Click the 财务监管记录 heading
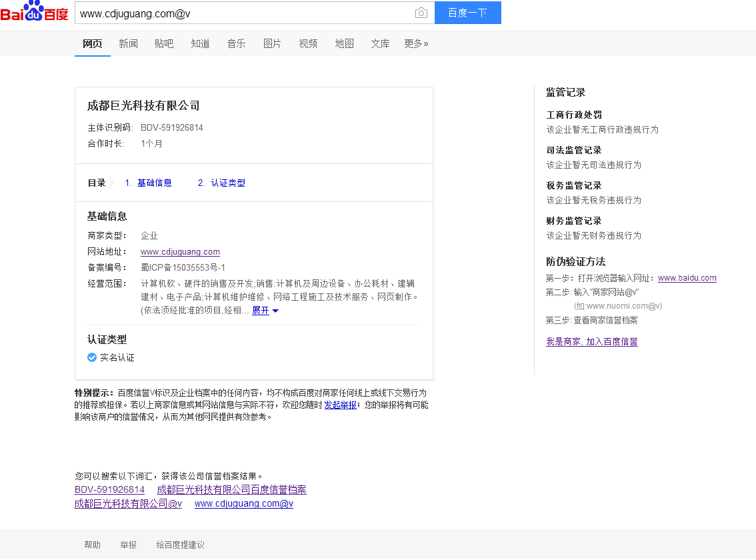This screenshot has width=756, height=560. click(x=574, y=221)
